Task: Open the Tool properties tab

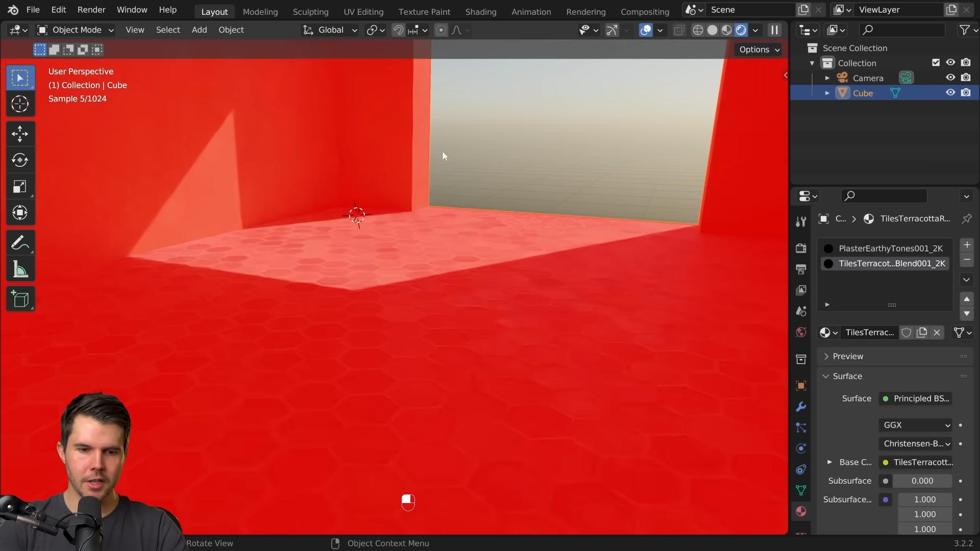Action: (x=801, y=221)
